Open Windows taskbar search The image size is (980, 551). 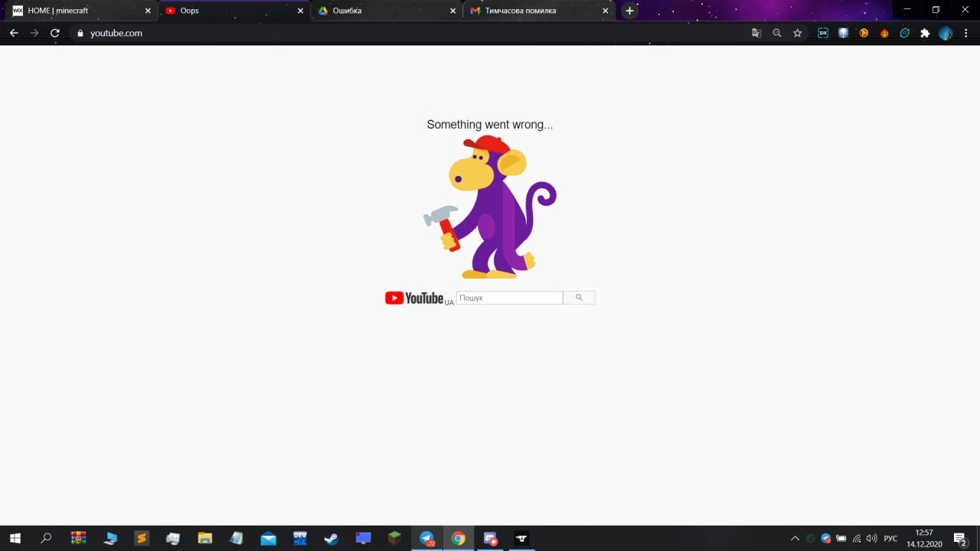pos(46,539)
